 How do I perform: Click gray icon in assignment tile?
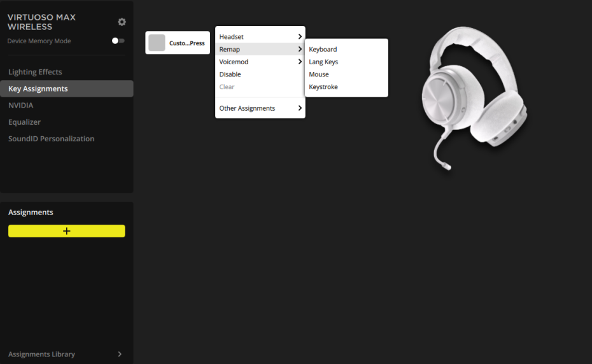pyautogui.click(x=157, y=43)
